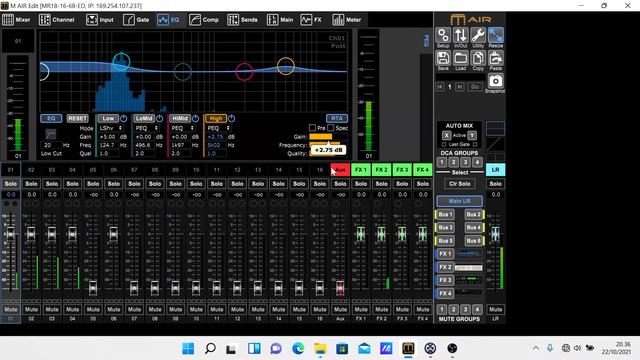Select the FX 2 send button
Screen dimensions: 640x360
point(445,267)
